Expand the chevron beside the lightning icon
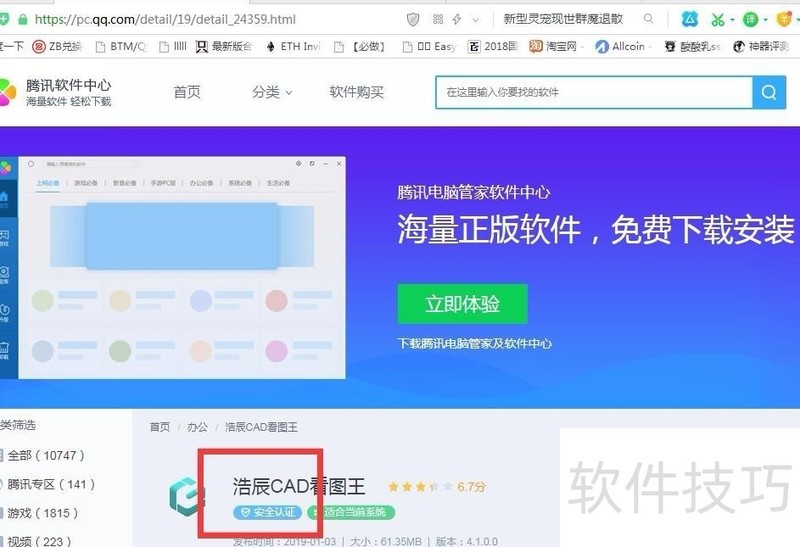Screen dimensions: 800x547 point(476,20)
